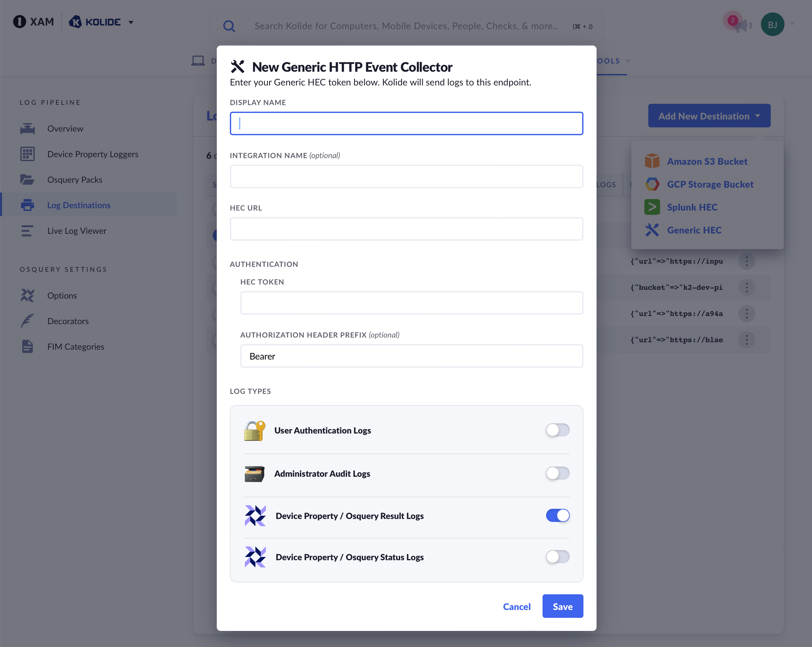Click the Live Log Viewer lines icon
This screenshot has width=812, height=647.
click(27, 231)
